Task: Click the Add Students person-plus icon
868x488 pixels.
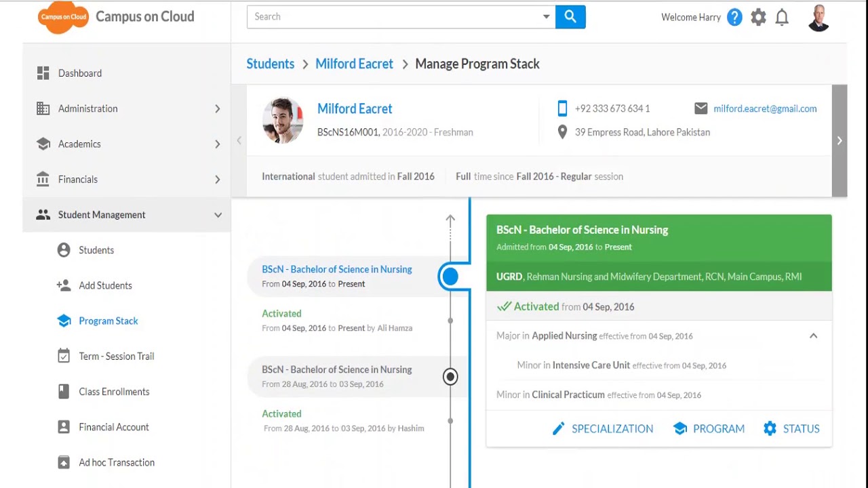Action: click(64, 285)
